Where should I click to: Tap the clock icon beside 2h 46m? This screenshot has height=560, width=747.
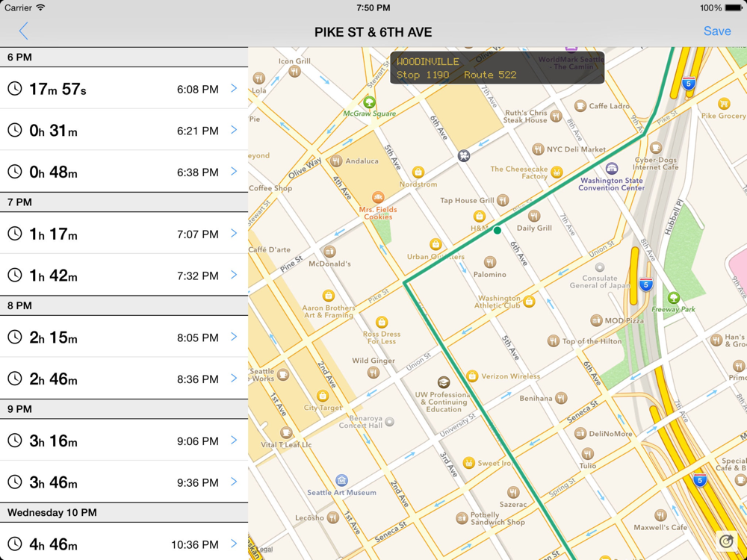pos(15,378)
